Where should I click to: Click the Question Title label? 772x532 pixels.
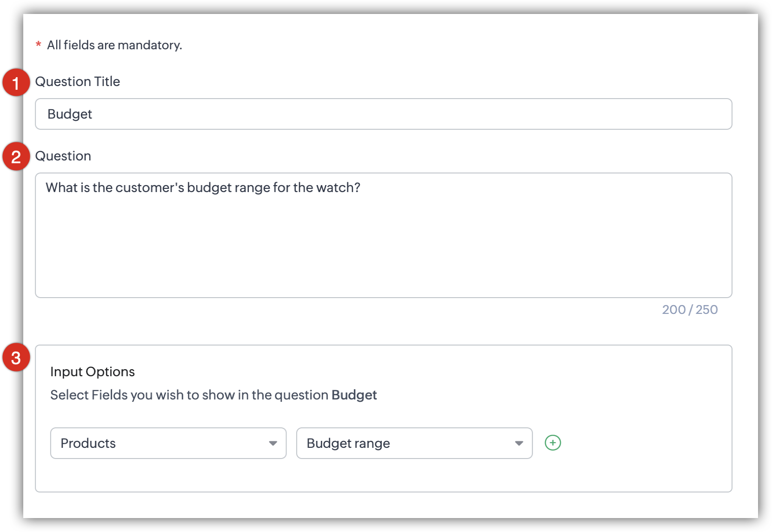pos(78,81)
